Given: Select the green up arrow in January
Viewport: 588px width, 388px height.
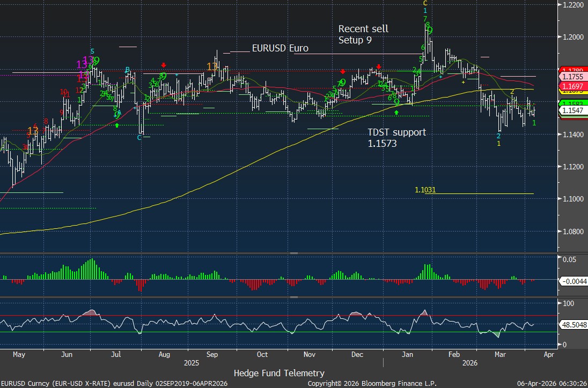Looking at the screenshot, I should coord(396,113).
